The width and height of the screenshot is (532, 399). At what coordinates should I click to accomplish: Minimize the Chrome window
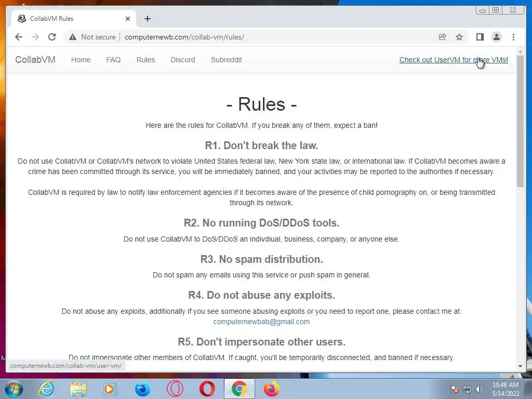[483, 10]
